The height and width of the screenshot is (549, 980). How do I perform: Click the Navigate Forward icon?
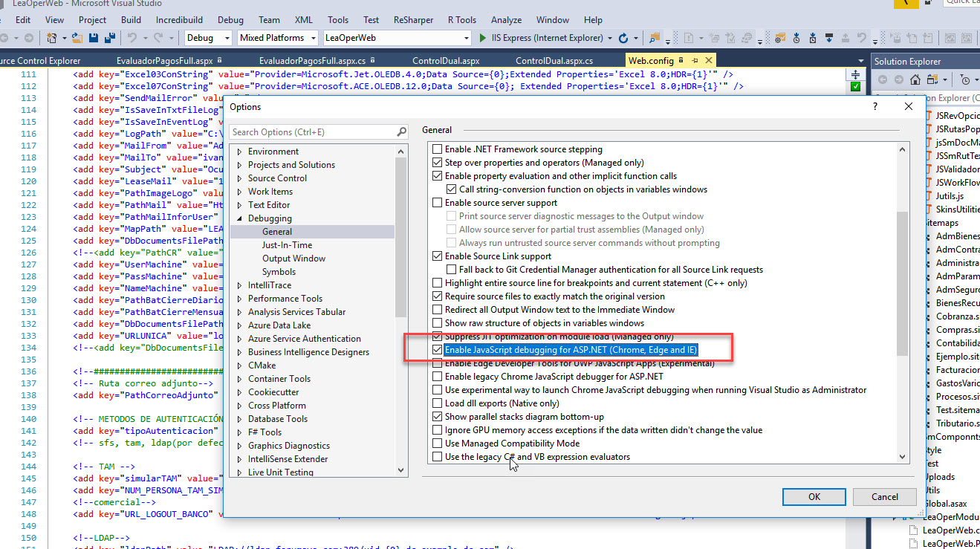pyautogui.click(x=28, y=37)
